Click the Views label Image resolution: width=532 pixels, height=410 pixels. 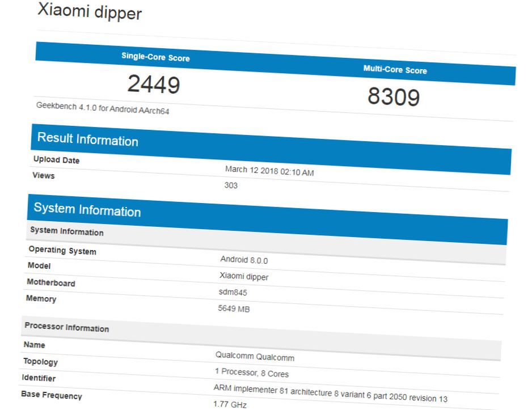44,175
